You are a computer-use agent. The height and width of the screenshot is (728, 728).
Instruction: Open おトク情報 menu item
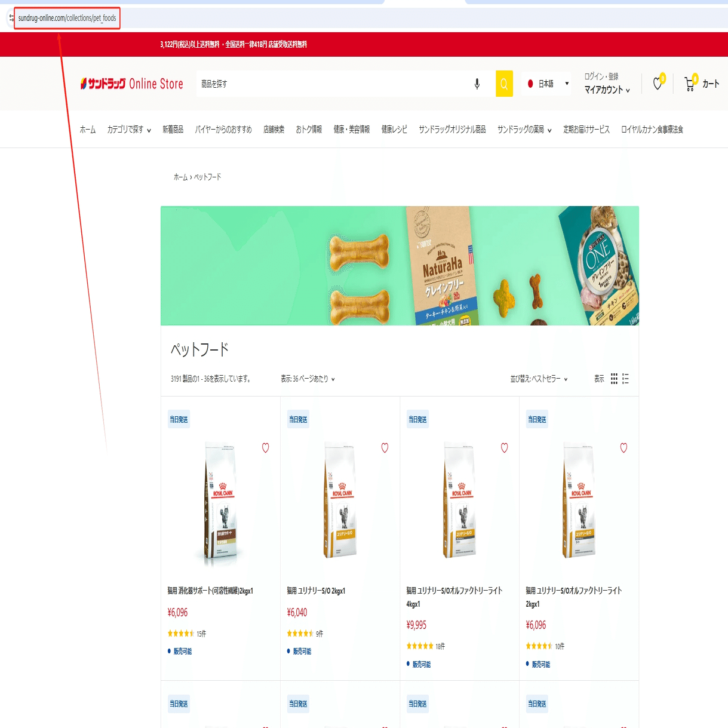pos(309,129)
